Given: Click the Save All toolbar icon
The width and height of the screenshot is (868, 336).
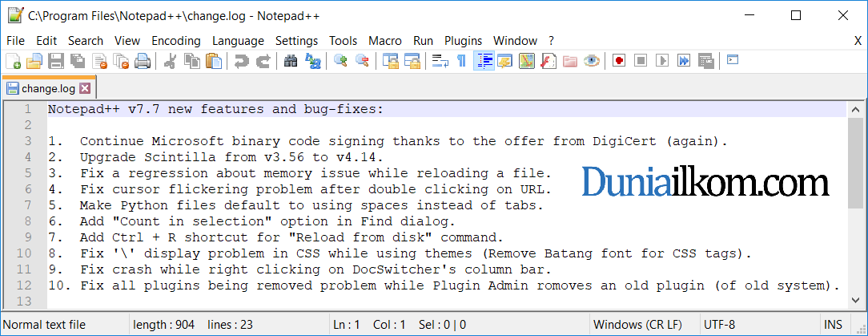Looking at the screenshot, I should coord(78,60).
